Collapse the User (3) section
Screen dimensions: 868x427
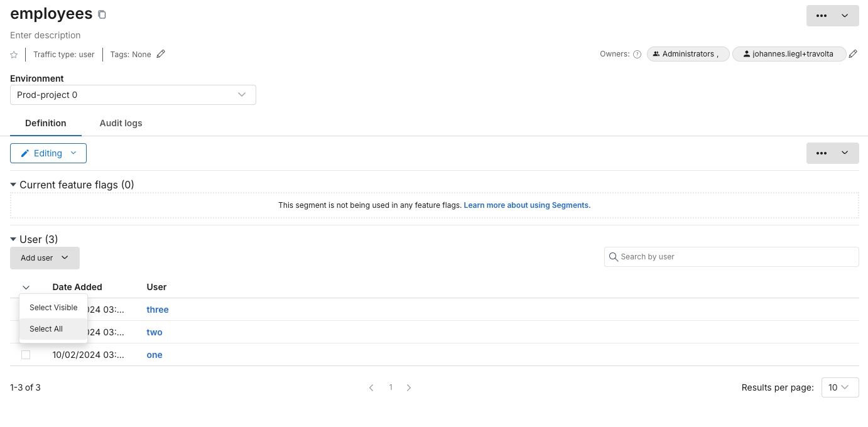point(14,239)
